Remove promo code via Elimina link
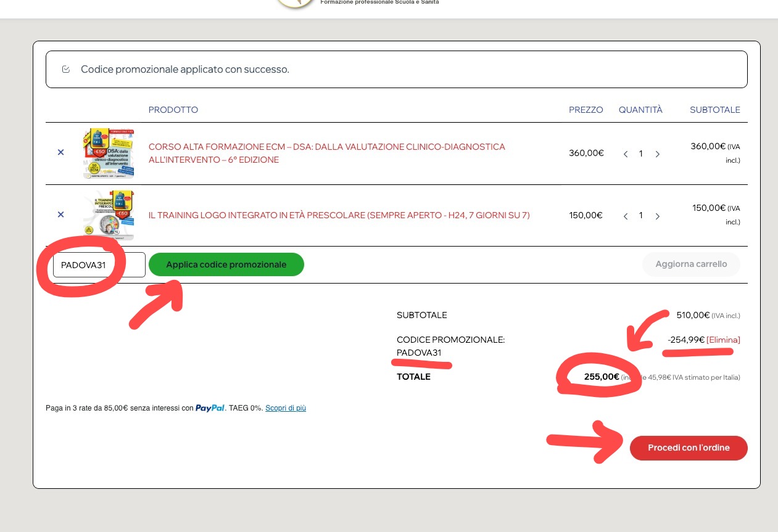The height and width of the screenshot is (532, 778). point(723,340)
